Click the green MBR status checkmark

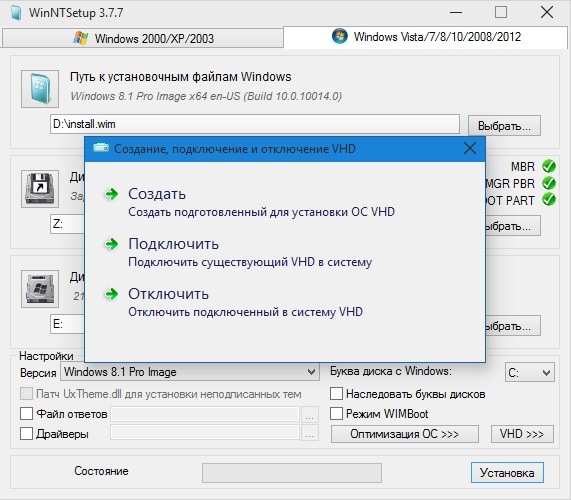[x=548, y=166]
